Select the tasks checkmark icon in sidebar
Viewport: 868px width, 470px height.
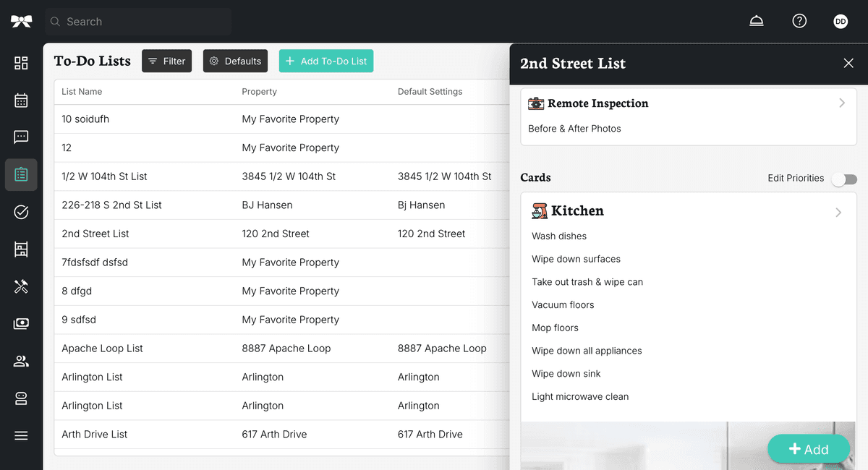(21, 212)
